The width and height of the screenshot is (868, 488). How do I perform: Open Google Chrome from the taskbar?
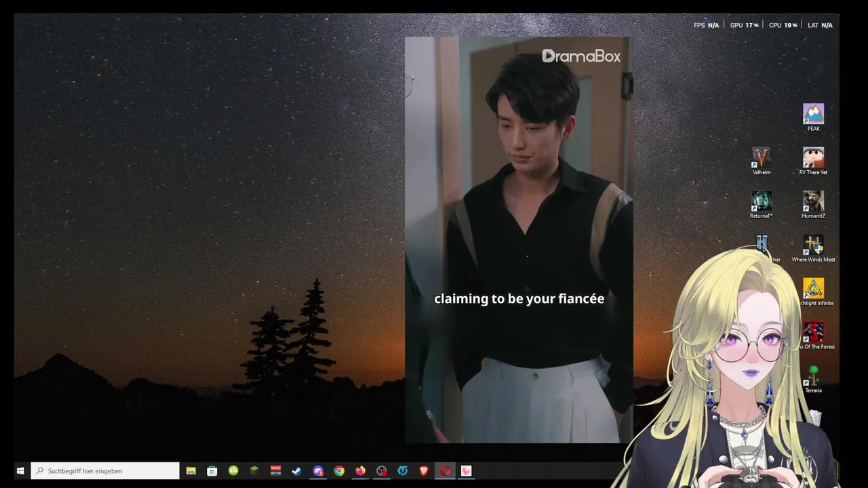tap(339, 470)
